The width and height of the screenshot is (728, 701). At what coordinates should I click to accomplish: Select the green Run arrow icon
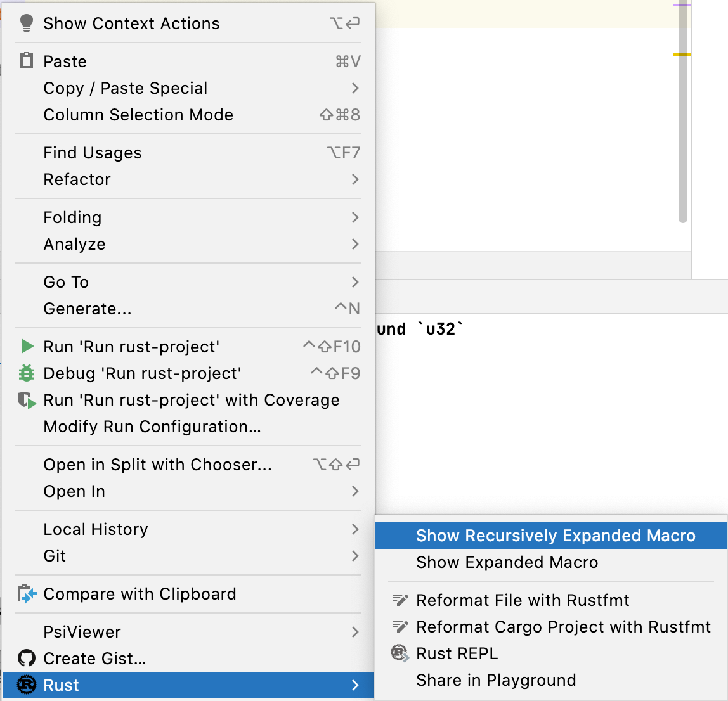pos(26,347)
